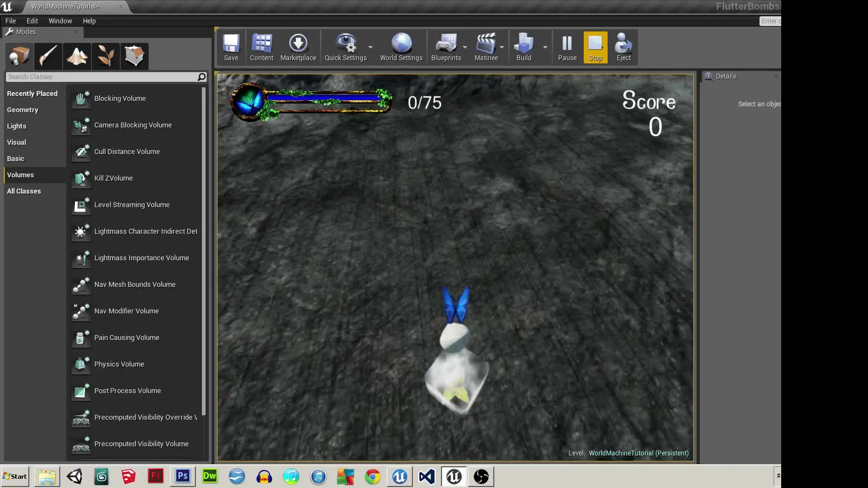The image size is (868, 488).
Task: Select the Landscape mode icon
Action: (77, 56)
